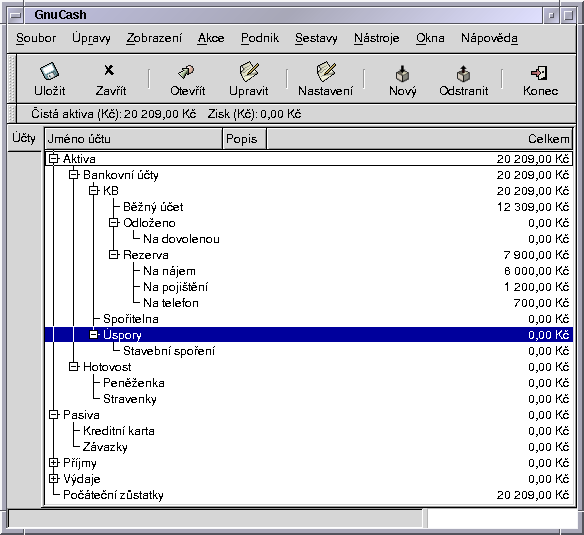Open the Nastavení toolbar icon

coord(326,72)
